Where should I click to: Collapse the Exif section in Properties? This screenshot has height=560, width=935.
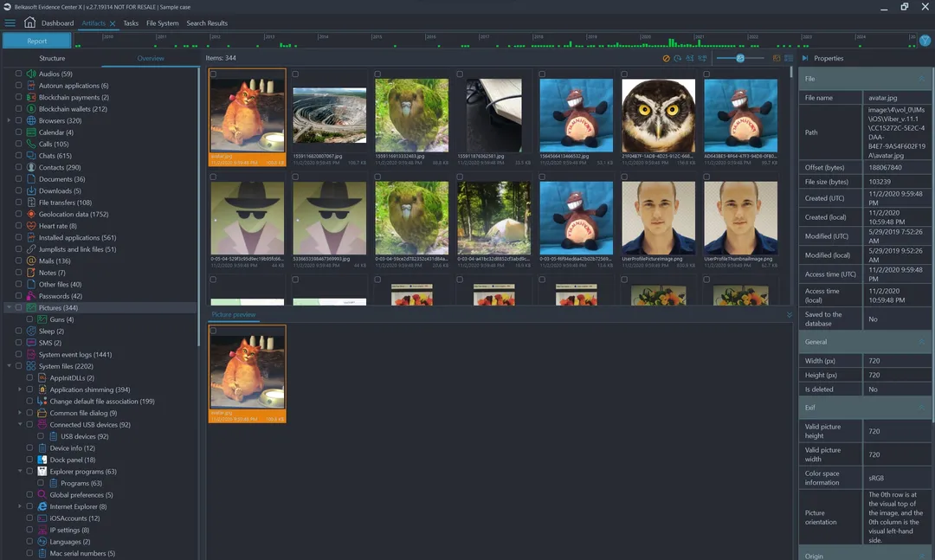pyautogui.click(x=923, y=408)
